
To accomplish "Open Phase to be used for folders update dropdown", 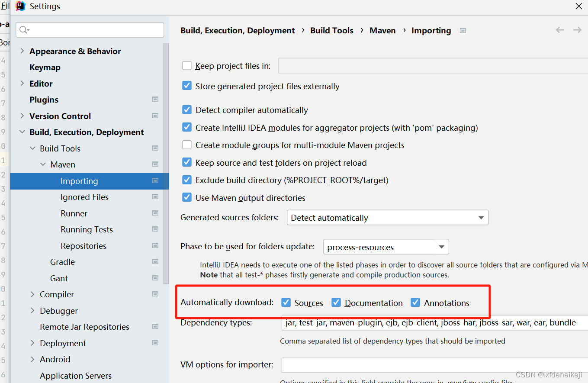I will coord(386,247).
